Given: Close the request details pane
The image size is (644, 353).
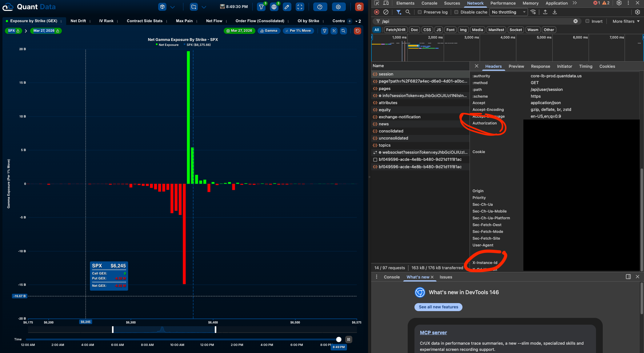Looking at the screenshot, I should coord(477,66).
